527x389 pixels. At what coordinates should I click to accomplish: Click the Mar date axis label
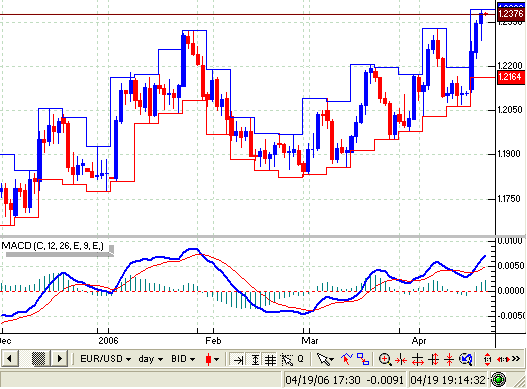click(x=310, y=341)
